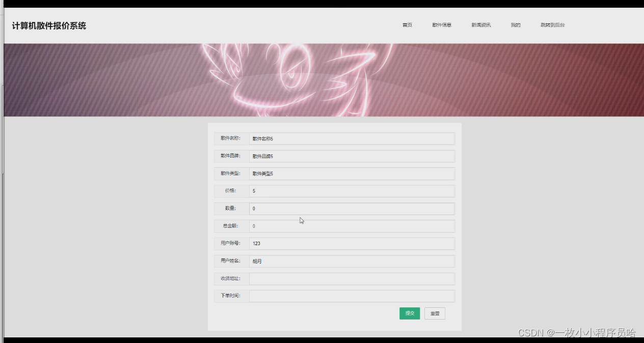
Task: Click the 价格: label
Action: click(x=230, y=191)
